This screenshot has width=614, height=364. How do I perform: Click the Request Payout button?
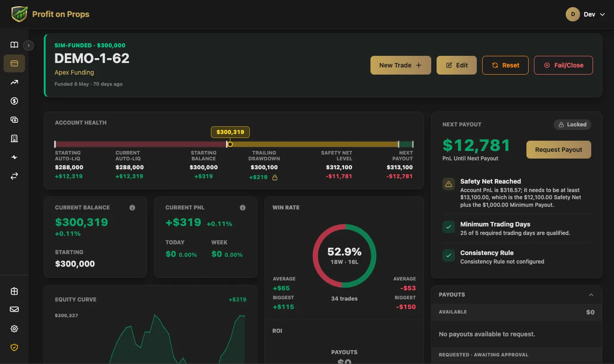click(x=559, y=150)
